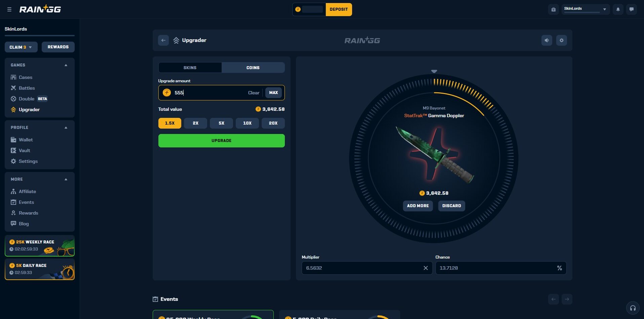This screenshot has height=319, width=644.
Task: Open Settings in profile section
Action: 24,161
